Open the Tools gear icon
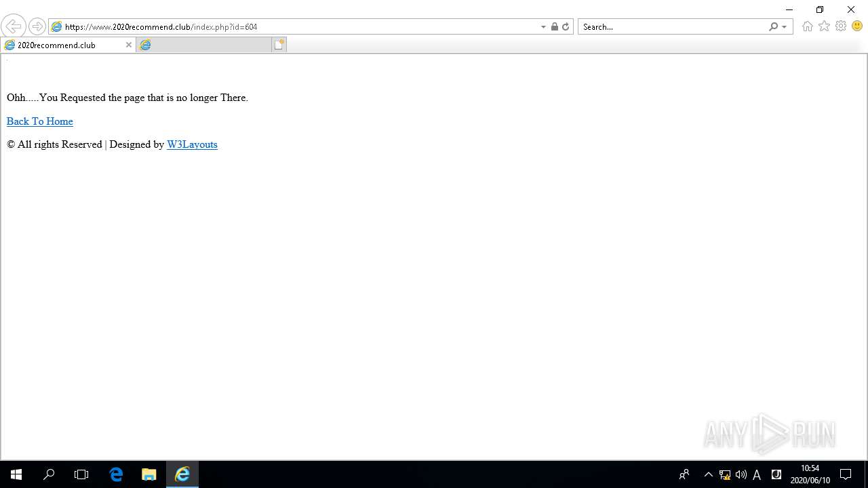 coord(841,26)
